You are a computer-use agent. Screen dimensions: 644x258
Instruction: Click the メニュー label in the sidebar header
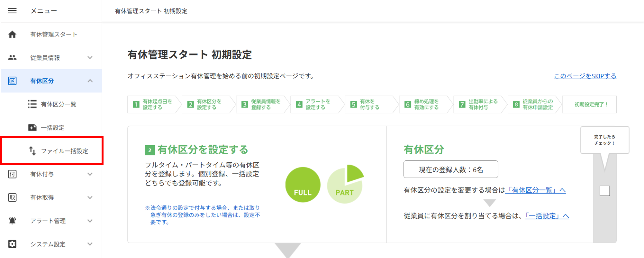tap(44, 11)
